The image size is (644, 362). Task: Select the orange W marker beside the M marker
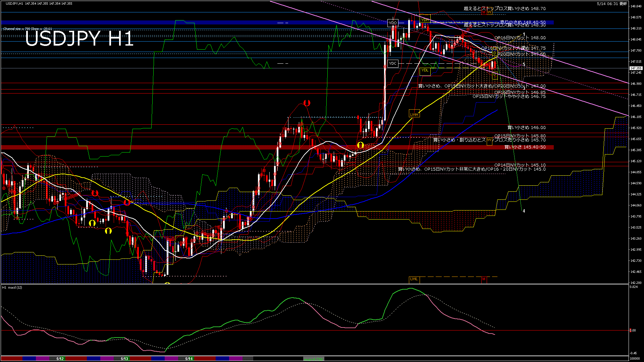click(x=489, y=12)
